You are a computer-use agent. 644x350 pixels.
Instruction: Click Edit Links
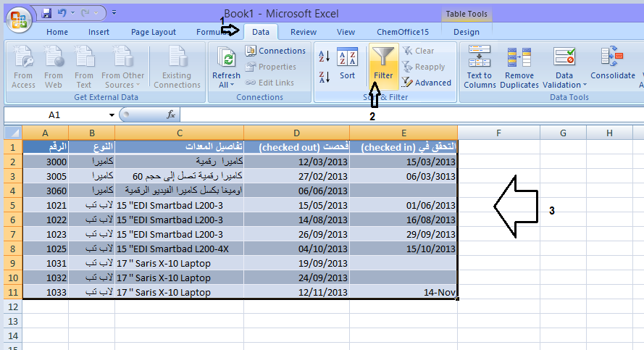coord(269,83)
